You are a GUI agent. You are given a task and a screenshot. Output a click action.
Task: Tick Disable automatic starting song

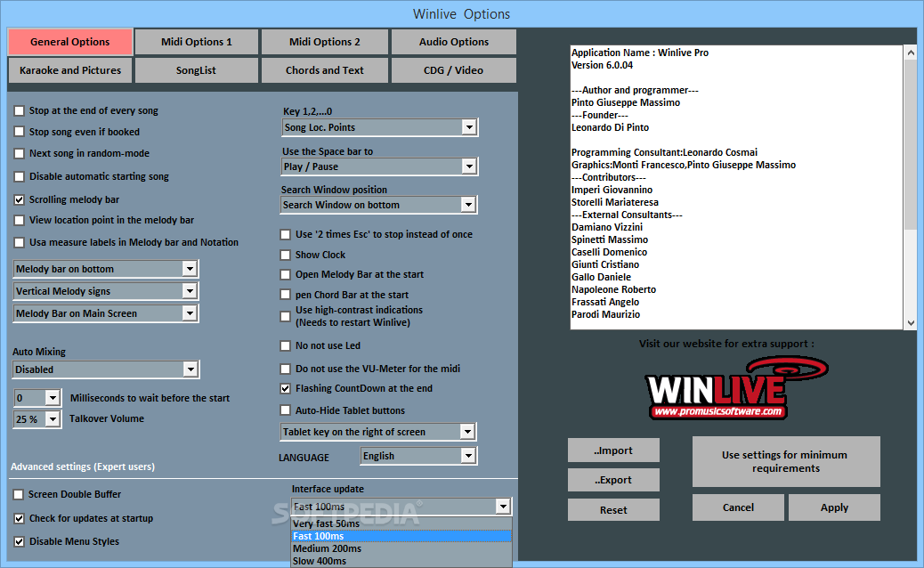pyautogui.click(x=20, y=176)
